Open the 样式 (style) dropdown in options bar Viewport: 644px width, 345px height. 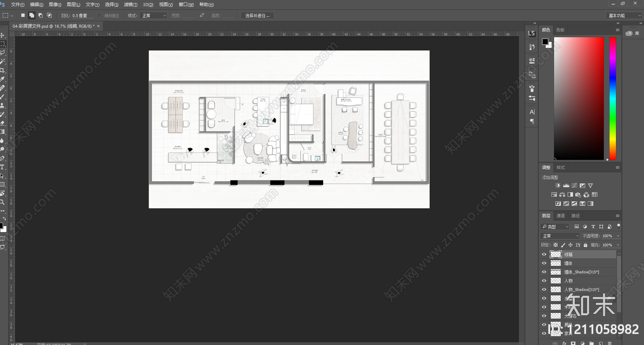click(153, 15)
